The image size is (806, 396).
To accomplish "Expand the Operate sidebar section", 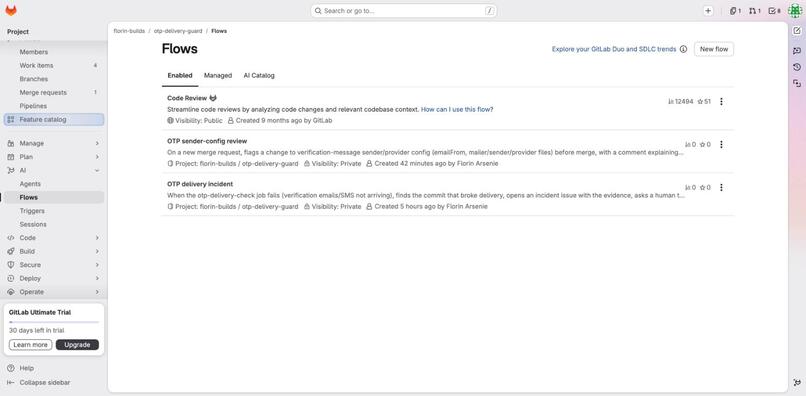I will pyautogui.click(x=54, y=292).
